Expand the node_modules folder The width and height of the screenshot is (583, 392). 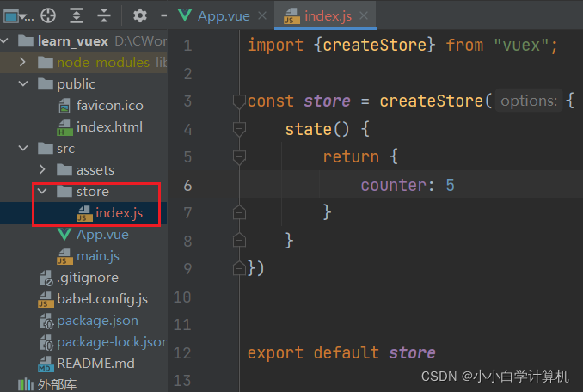[22, 62]
